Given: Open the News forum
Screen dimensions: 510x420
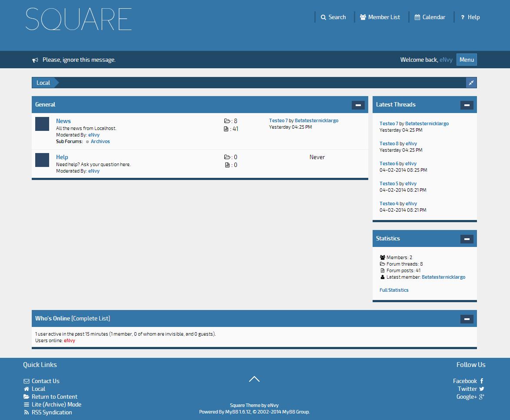Looking at the screenshot, I should point(63,121).
